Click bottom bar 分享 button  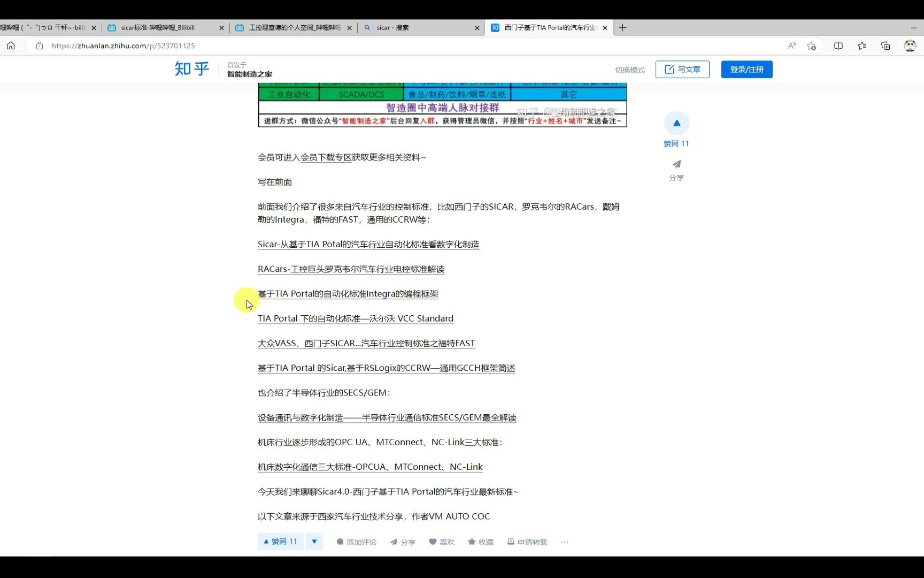tap(403, 542)
